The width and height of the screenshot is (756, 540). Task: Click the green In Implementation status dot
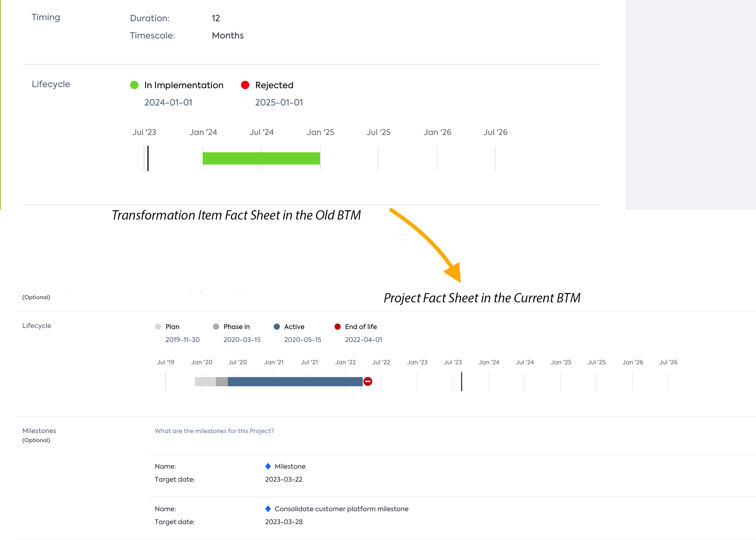click(x=134, y=85)
